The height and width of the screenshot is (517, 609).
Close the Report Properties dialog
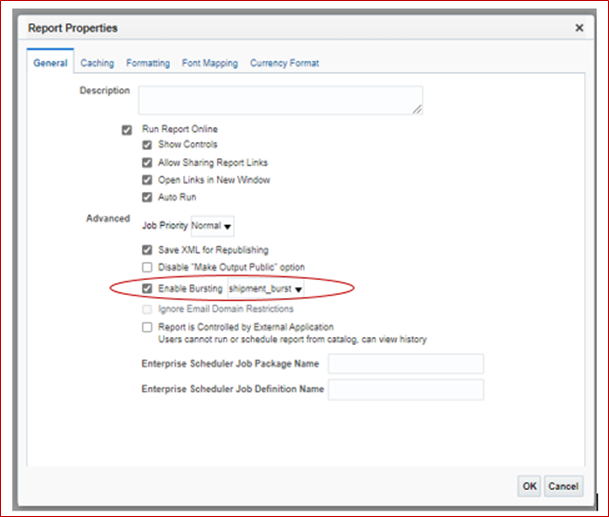(x=579, y=28)
